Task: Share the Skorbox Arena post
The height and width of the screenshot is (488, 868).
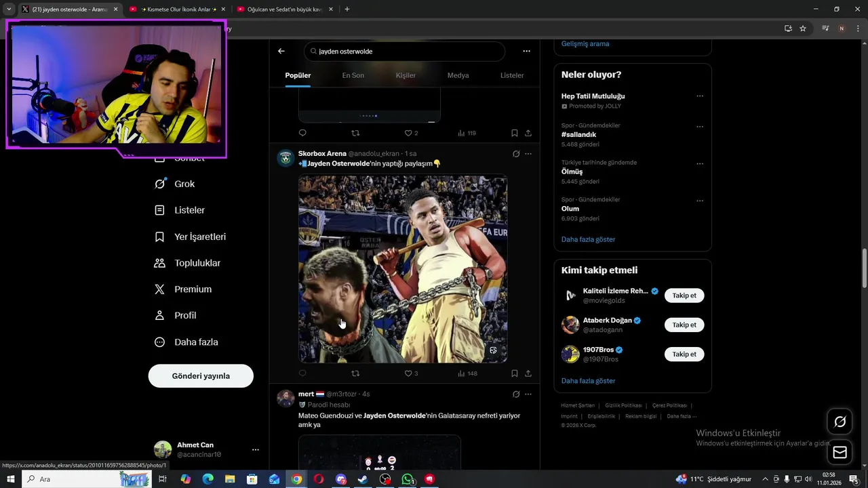Action: pyautogui.click(x=528, y=373)
